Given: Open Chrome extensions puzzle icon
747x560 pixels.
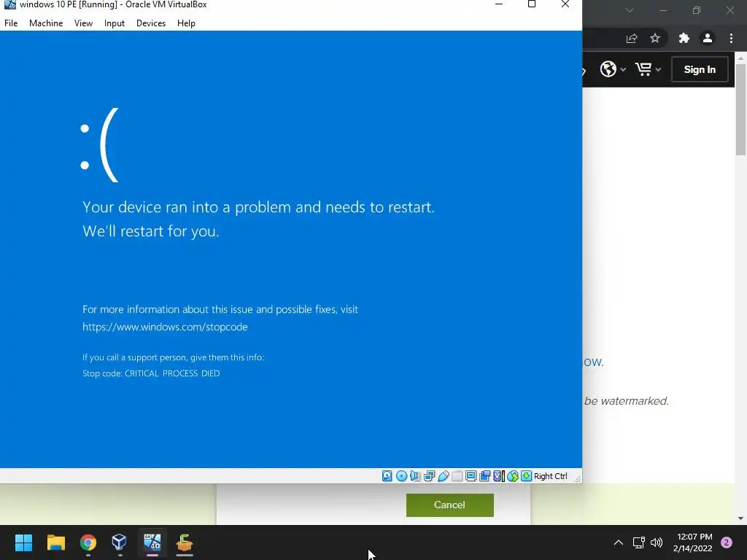Looking at the screenshot, I should tap(684, 38).
